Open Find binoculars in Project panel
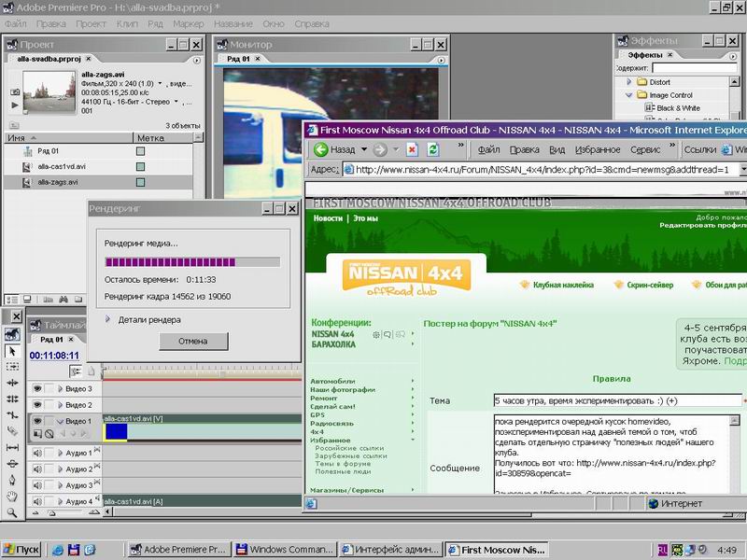Screen dimensions: 747x560 (x=63, y=300)
